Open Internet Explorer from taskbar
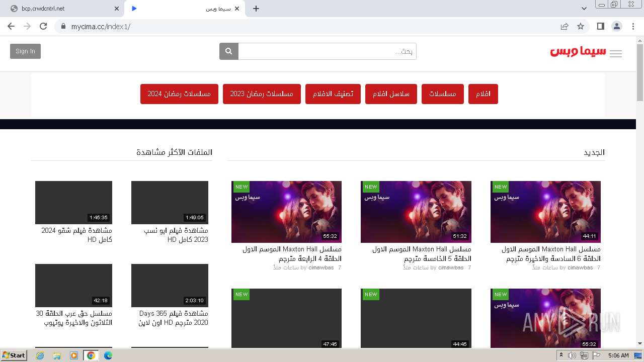The height and width of the screenshot is (362, 644). [40, 355]
